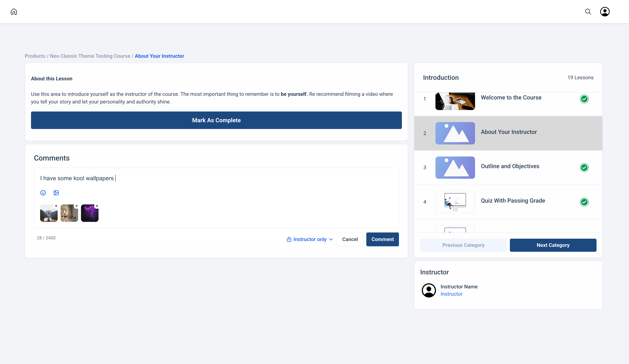The width and height of the screenshot is (629, 364).
Task: Click the Comment submit button
Action: (383, 239)
